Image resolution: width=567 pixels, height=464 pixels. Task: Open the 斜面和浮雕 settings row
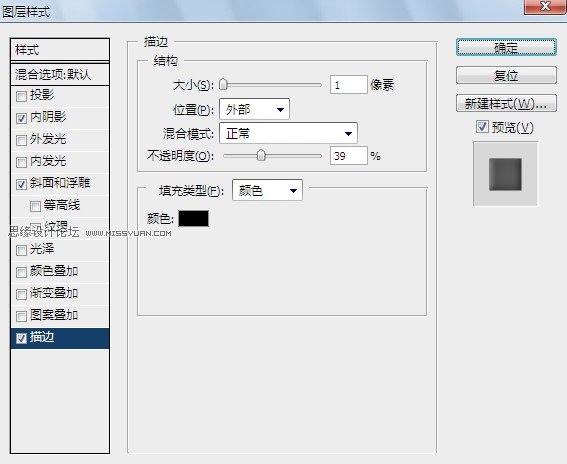(60, 184)
